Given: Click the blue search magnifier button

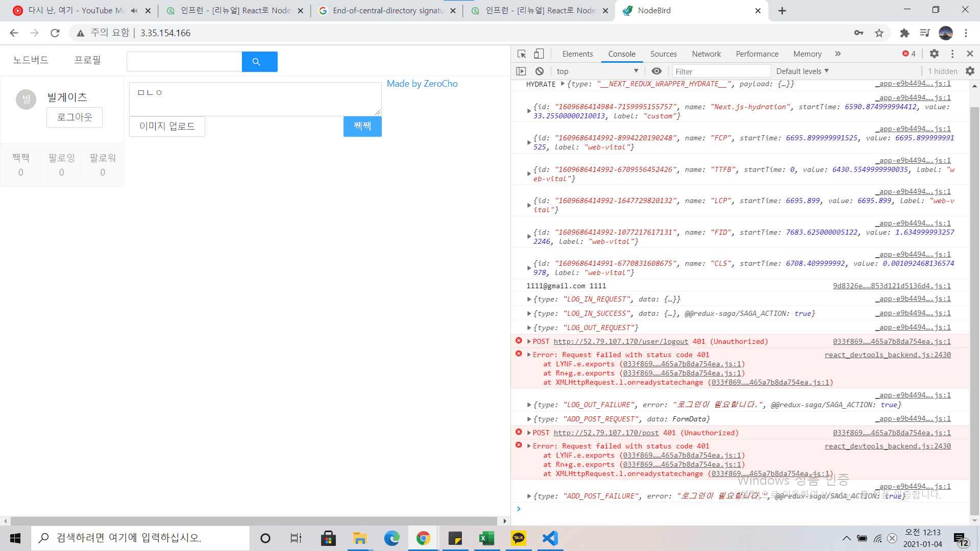Looking at the screenshot, I should 259,62.
